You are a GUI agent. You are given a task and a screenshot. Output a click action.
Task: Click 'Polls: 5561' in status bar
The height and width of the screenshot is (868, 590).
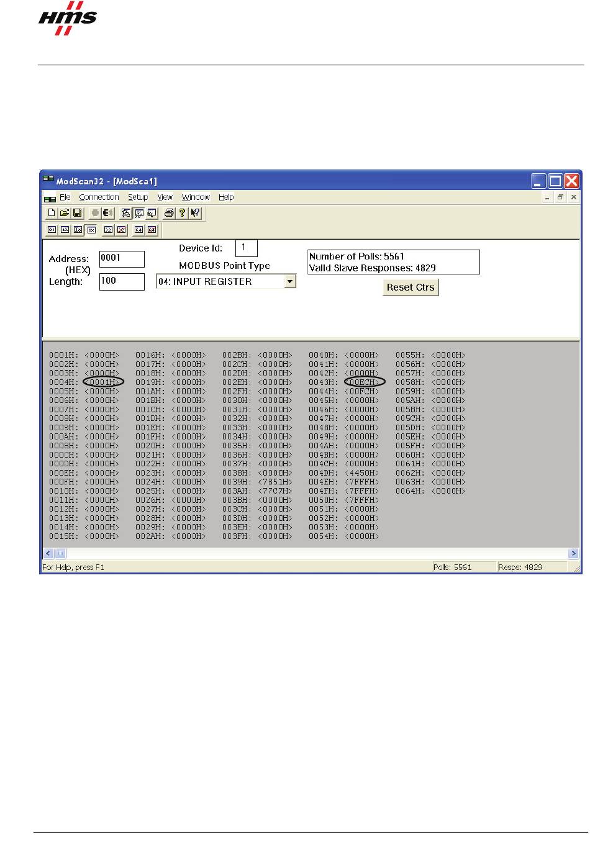pos(453,567)
